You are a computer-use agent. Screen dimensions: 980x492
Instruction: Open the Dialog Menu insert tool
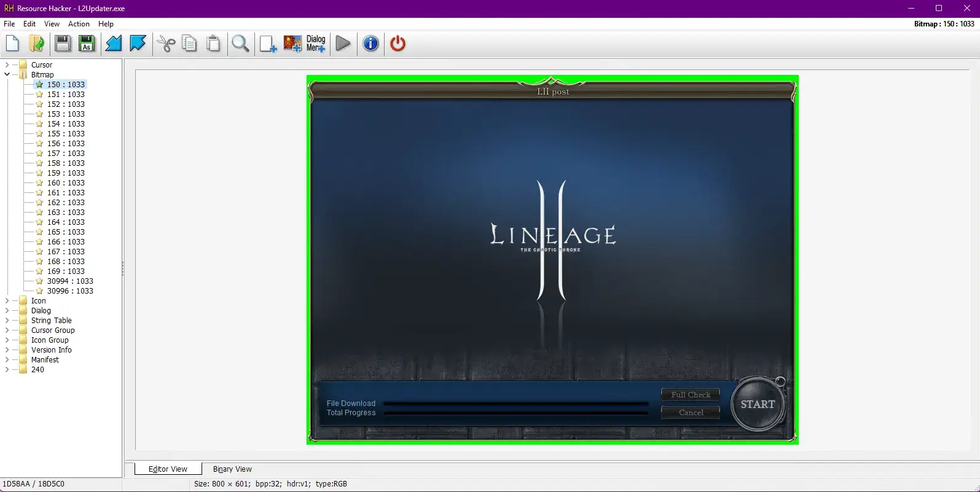[316, 44]
